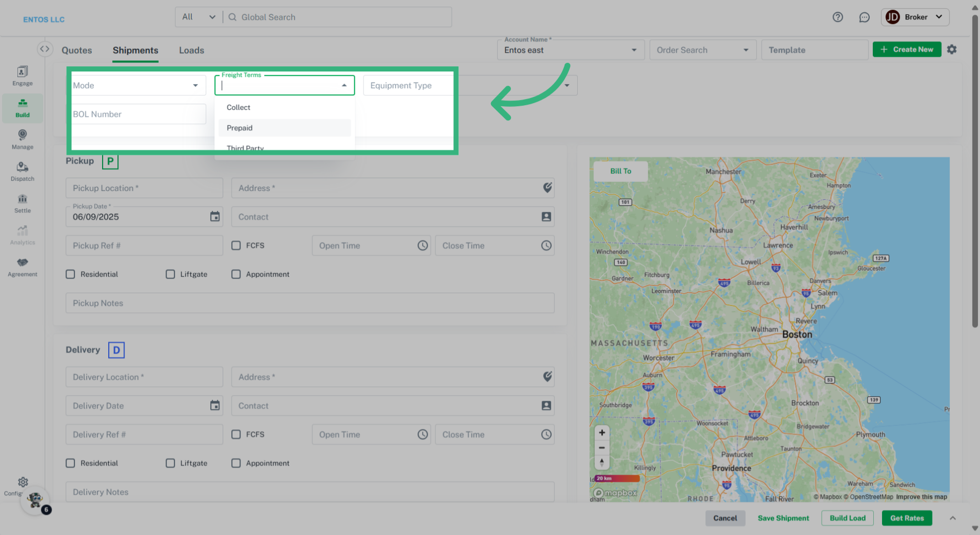Open the Settle sidebar section

(x=22, y=203)
